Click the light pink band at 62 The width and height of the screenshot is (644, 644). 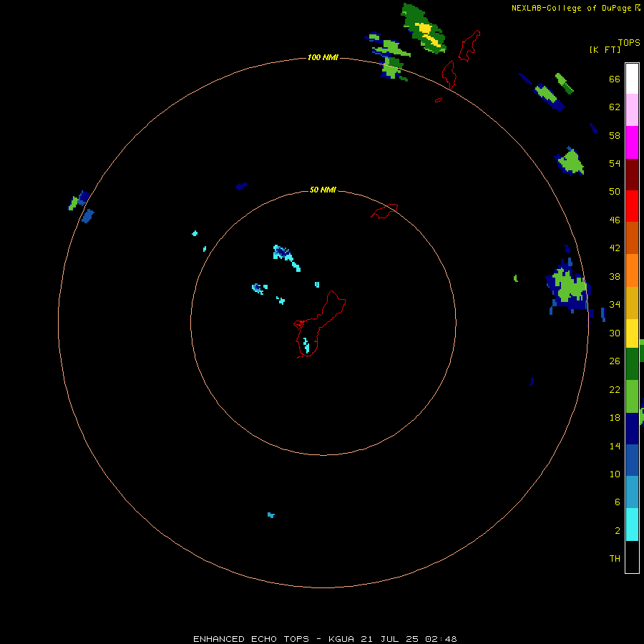pyautogui.click(x=632, y=110)
